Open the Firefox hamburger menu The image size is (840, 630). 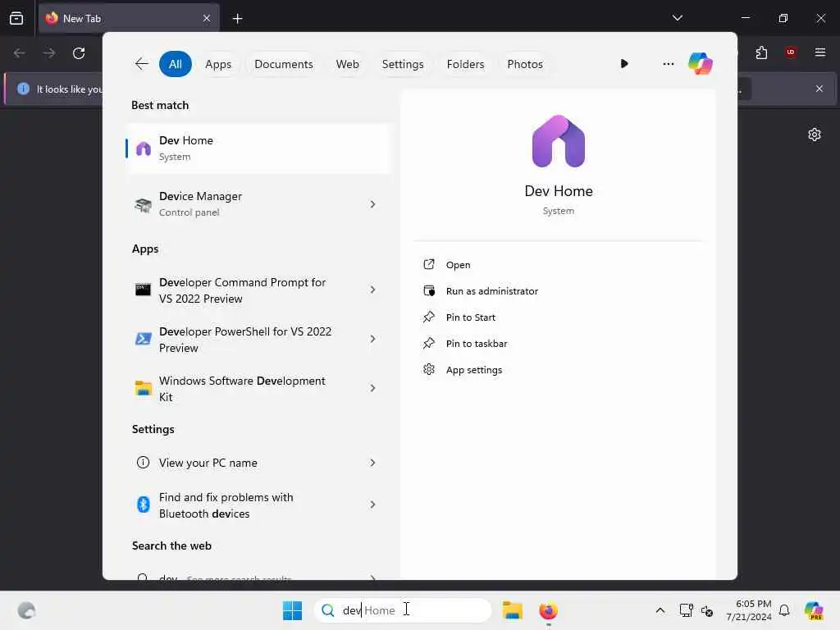819,52
